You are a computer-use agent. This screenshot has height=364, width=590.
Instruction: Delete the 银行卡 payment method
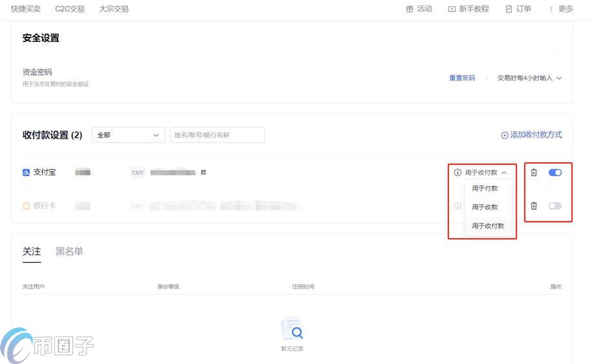point(534,206)
